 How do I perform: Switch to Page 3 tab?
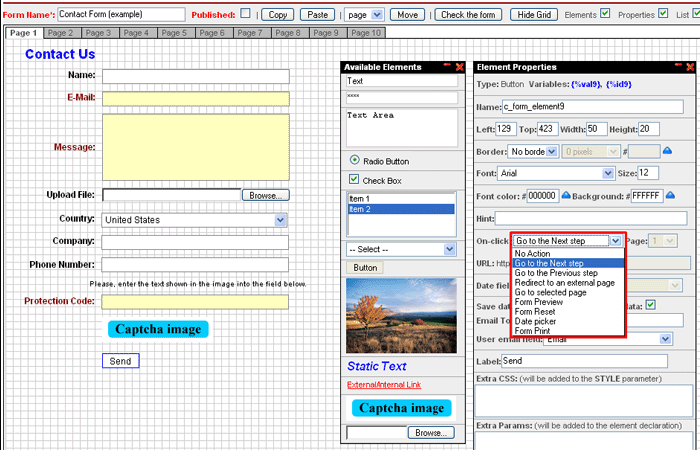98,33
